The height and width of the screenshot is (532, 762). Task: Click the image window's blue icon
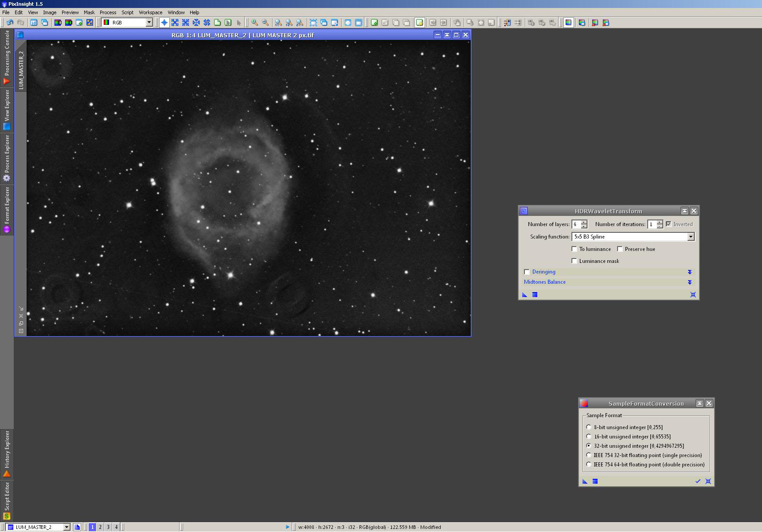pyautogui.click(x=20, y=35)
